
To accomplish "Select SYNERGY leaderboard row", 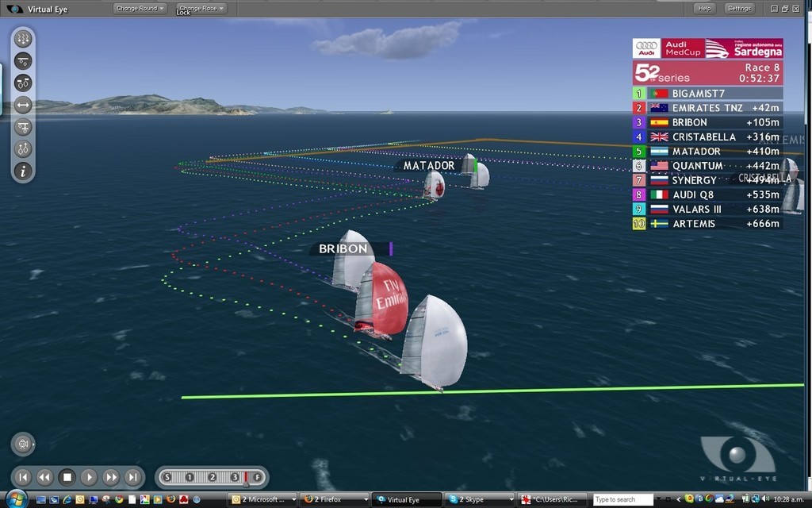I will coord(707,180).
